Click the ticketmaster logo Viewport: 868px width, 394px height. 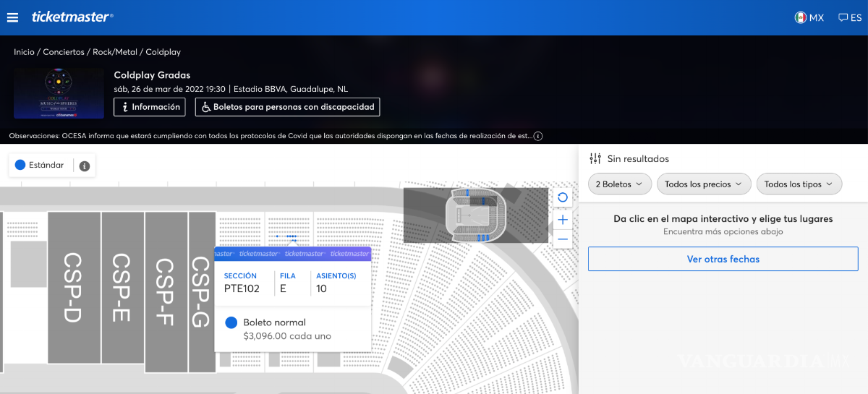point(72,17)
